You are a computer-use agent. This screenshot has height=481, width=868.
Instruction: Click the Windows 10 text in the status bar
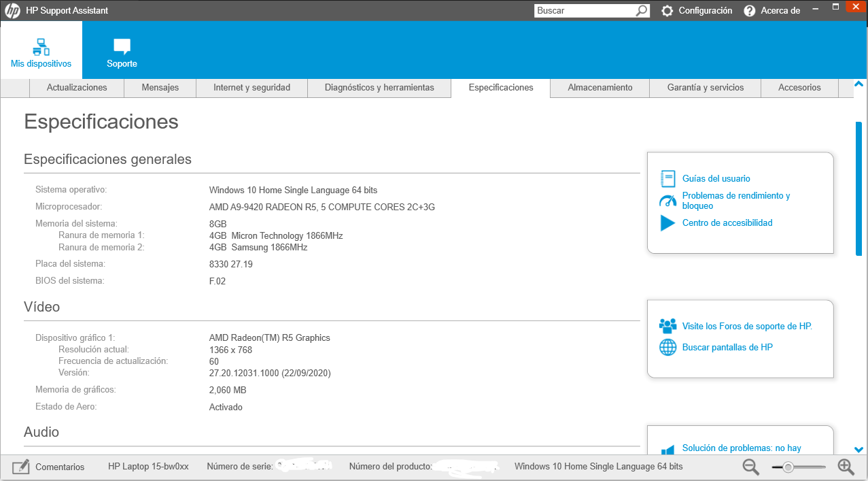(x=599, y=467)
